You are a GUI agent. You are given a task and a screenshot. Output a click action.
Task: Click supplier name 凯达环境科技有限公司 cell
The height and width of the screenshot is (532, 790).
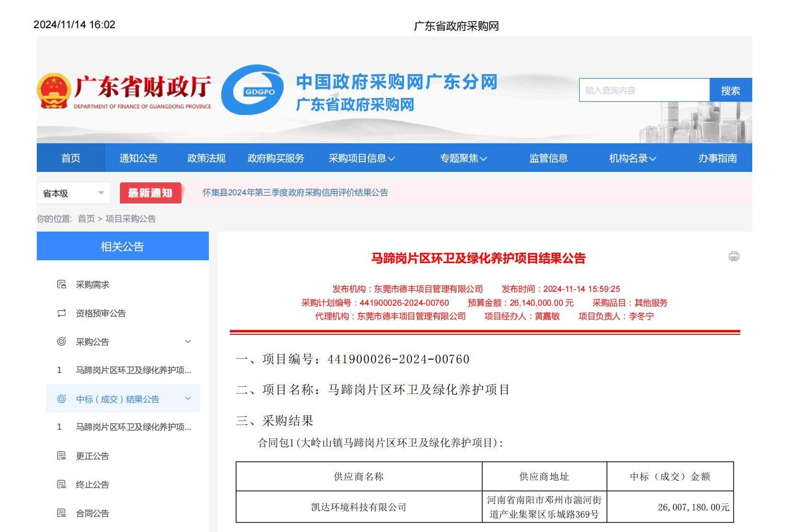(359, 507)
